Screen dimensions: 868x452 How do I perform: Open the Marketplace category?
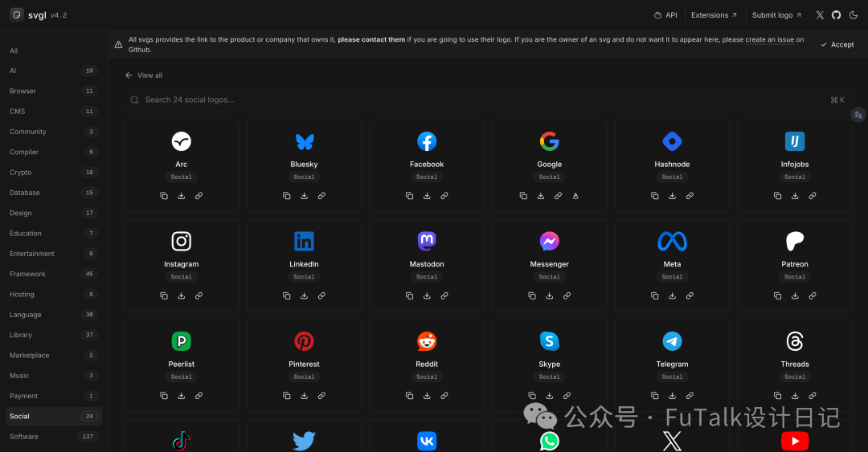[54, 355]
